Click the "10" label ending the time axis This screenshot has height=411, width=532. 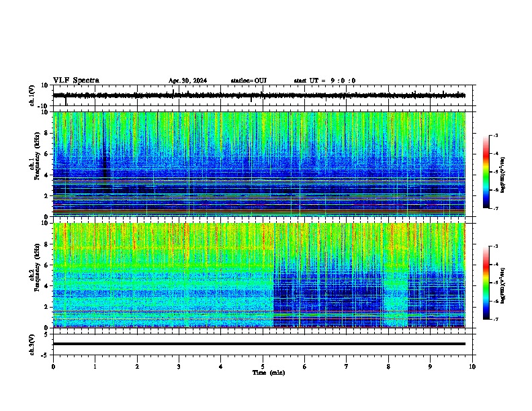click(472, 367)
